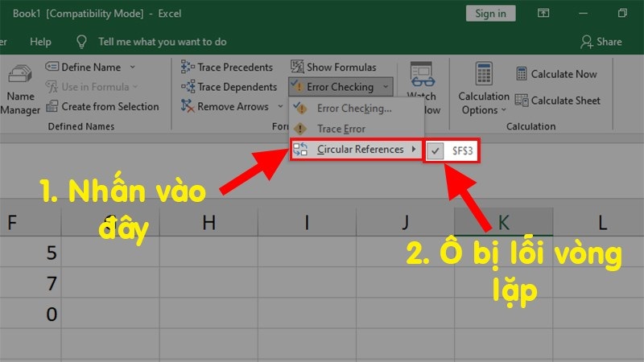The width and height of the screenshot is (644, 362).
Task: Open the Error Checking dropdown arrow
Action: (386, 87)
